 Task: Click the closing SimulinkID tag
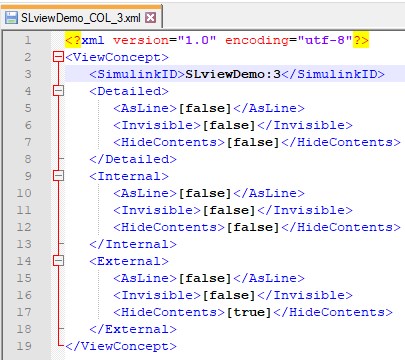[x=333, y=74]
